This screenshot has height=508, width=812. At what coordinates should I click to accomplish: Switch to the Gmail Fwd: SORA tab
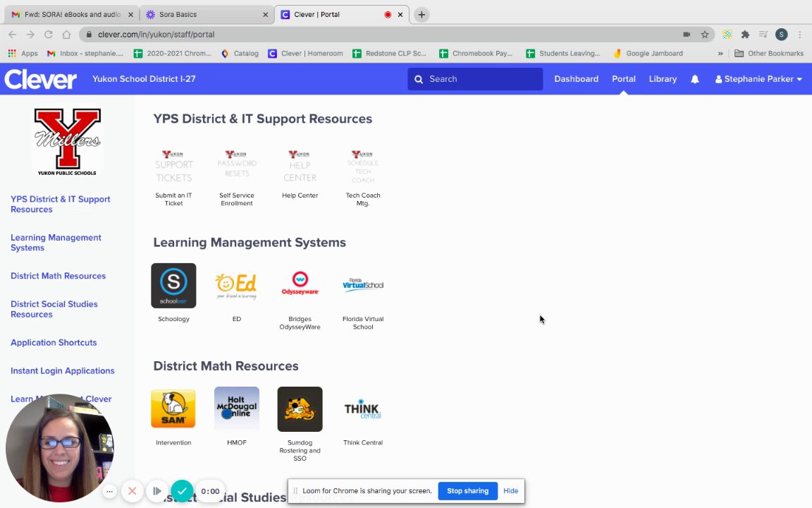pos(71,15)
